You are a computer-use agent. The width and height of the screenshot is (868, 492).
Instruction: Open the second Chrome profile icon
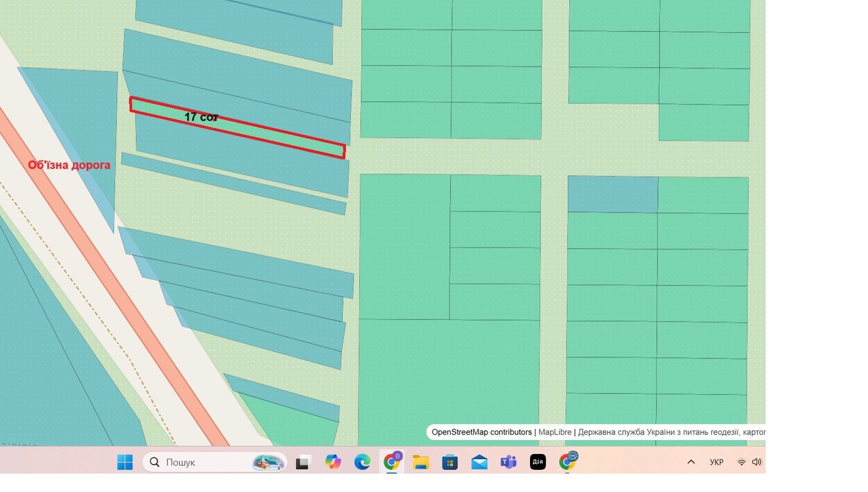tap(567, 462)
